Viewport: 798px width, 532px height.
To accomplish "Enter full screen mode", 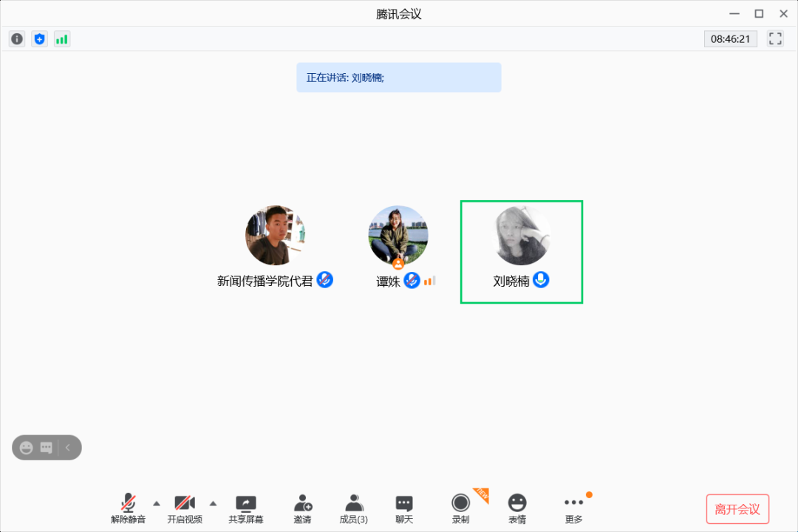I will click(x=775, y=39).
